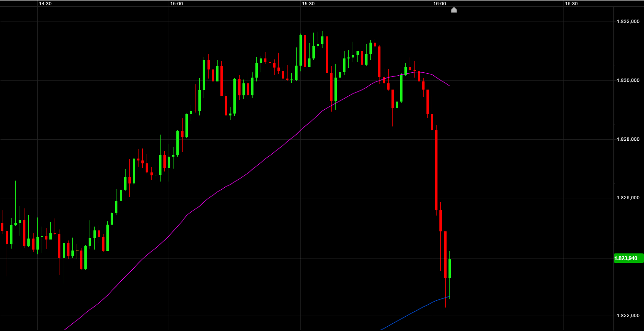Click the 1.826,000 price axis label

tap(628, 198)
